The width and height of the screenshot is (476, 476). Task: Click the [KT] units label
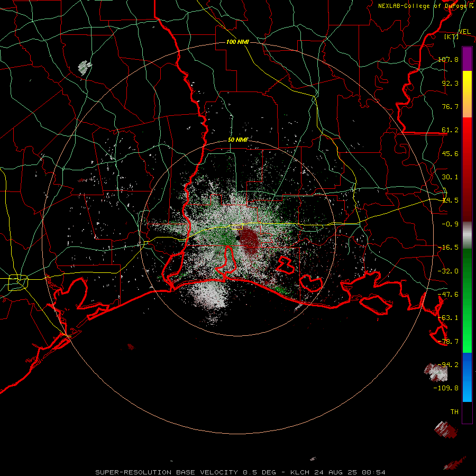[452, 37]
